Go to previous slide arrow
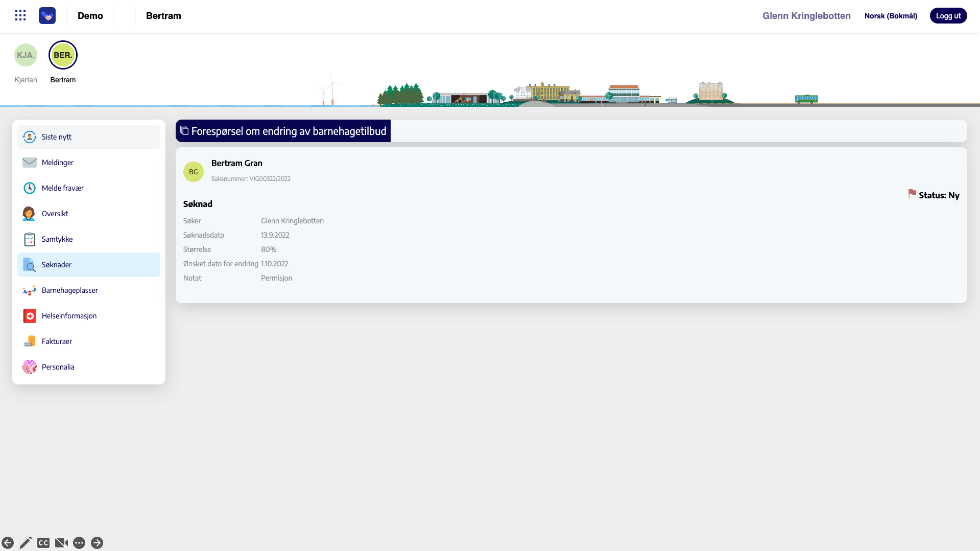 [8, 542]
